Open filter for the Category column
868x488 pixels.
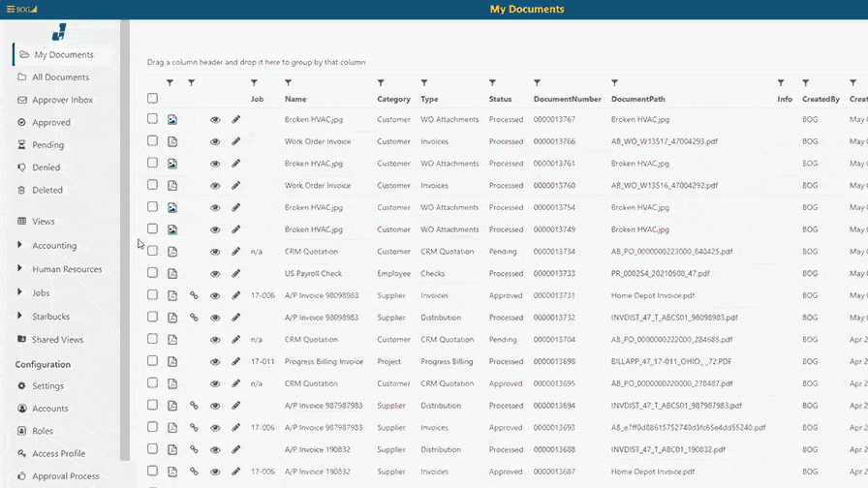tap(381, 83)
